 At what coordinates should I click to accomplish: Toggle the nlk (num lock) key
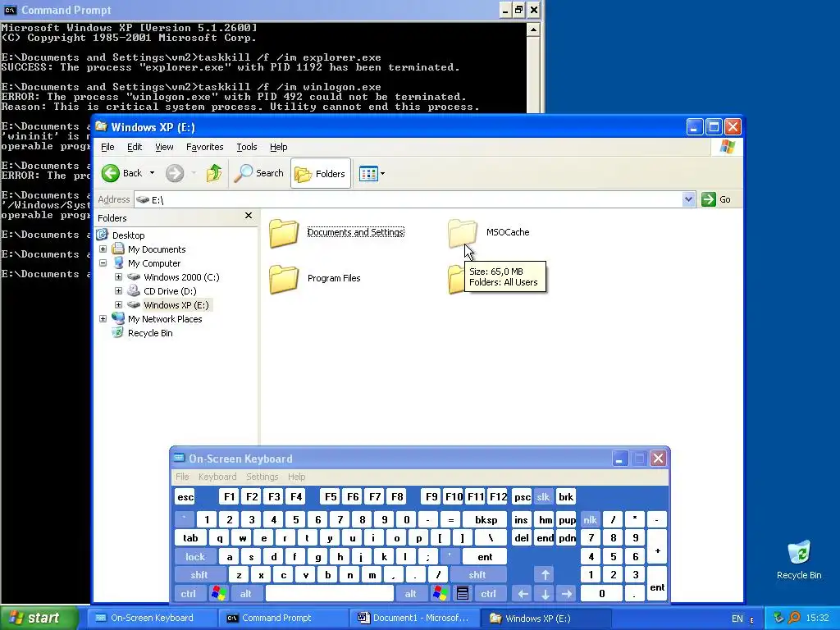[x=590, y=519]
